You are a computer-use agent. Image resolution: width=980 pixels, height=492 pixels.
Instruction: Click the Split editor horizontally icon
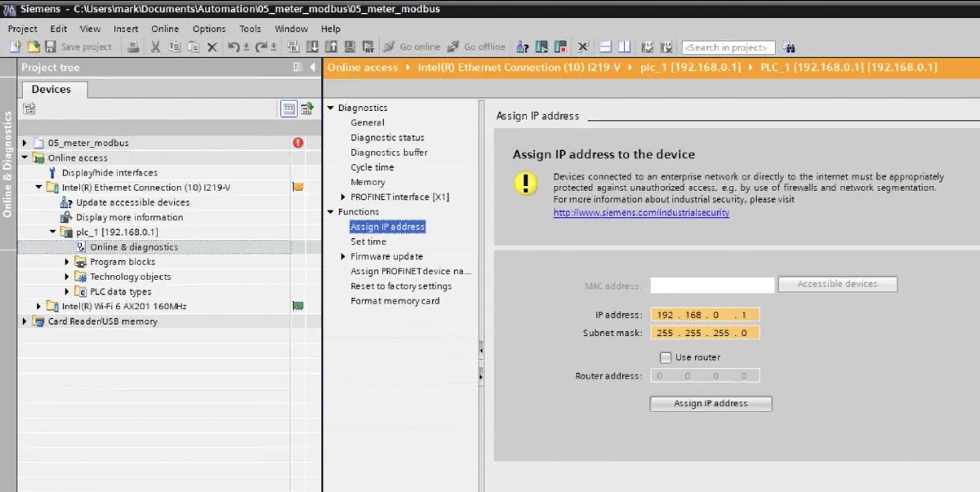605,47
